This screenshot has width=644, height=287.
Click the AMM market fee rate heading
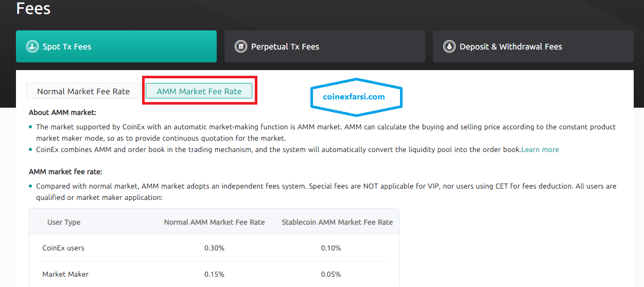coord(65,172)
